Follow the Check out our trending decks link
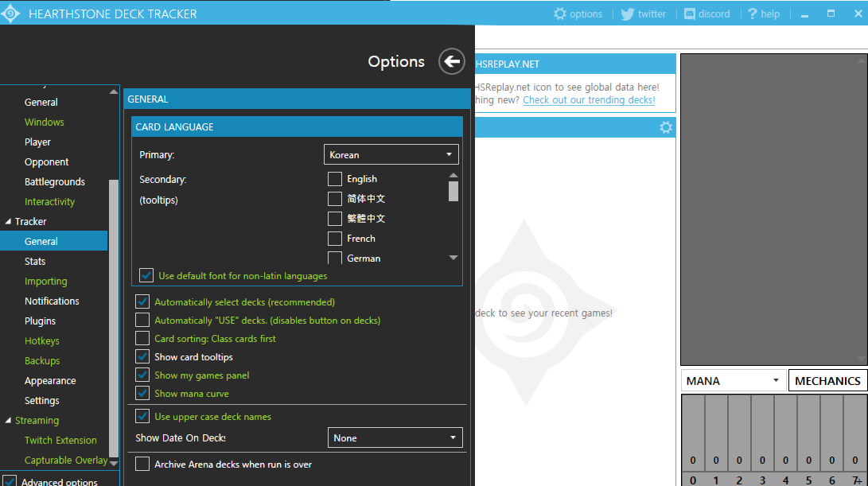 click(589, 100)
